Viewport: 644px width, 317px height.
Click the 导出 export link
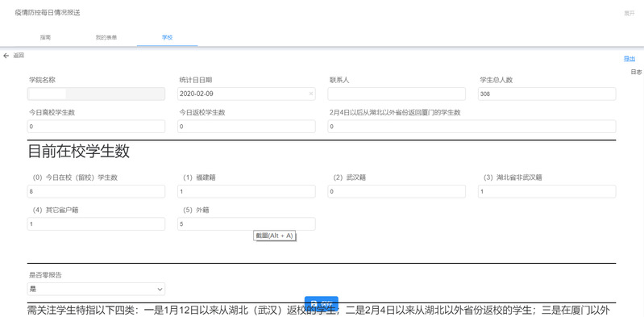point(629,59)
